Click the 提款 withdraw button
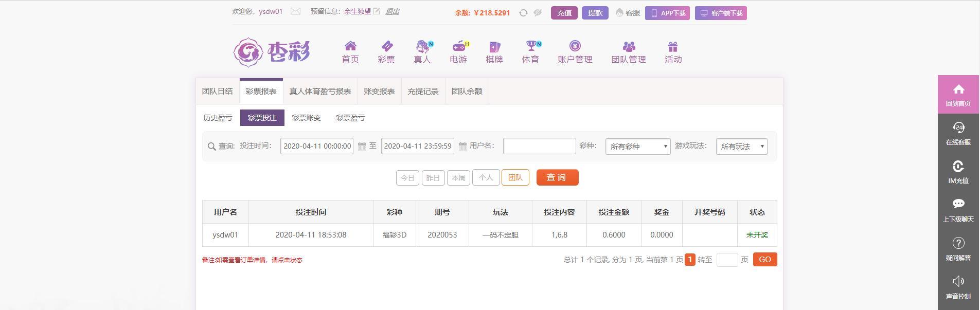The image size is (980, 310). [x=595, y=13]
